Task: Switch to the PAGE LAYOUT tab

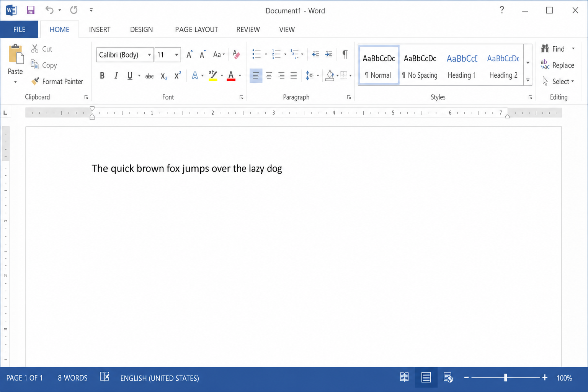Action: (x=196, y=29)
